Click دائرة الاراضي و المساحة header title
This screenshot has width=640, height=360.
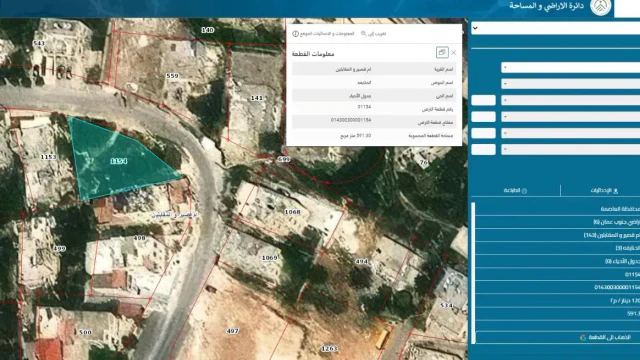pos(547,6)
